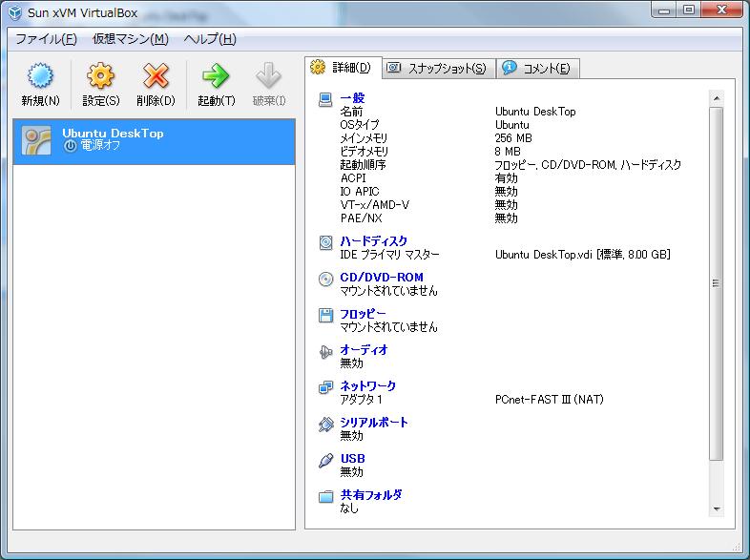Click the Ubuntu DeskTop VM OS icon
The width and height of the screenshot is (750, 560).
36,140
